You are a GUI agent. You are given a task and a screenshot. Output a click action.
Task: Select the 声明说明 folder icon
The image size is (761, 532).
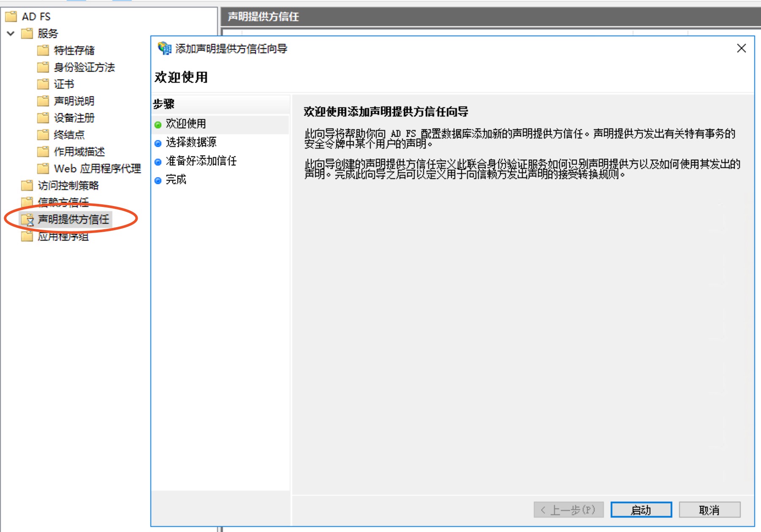coord(43,101)
